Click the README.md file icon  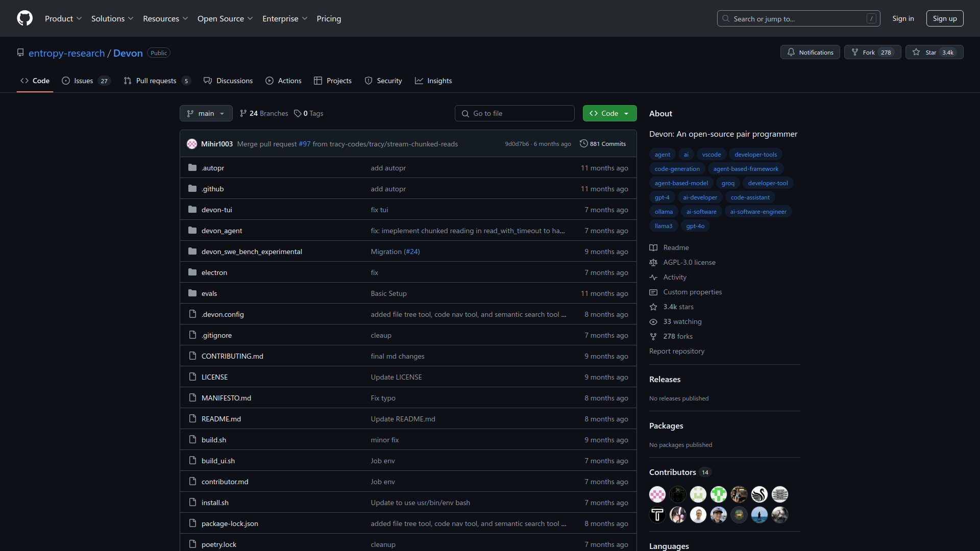click(192, 419)
